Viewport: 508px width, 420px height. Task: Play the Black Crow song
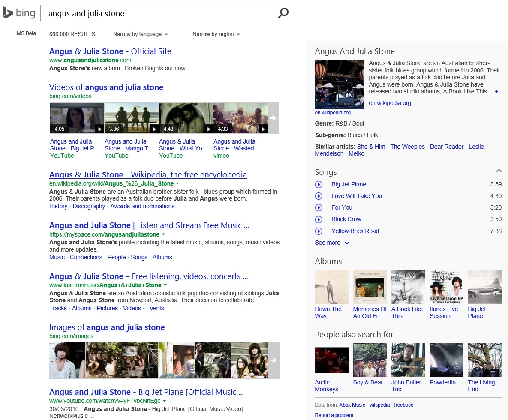pyautogui.click(x=319, y=219)
